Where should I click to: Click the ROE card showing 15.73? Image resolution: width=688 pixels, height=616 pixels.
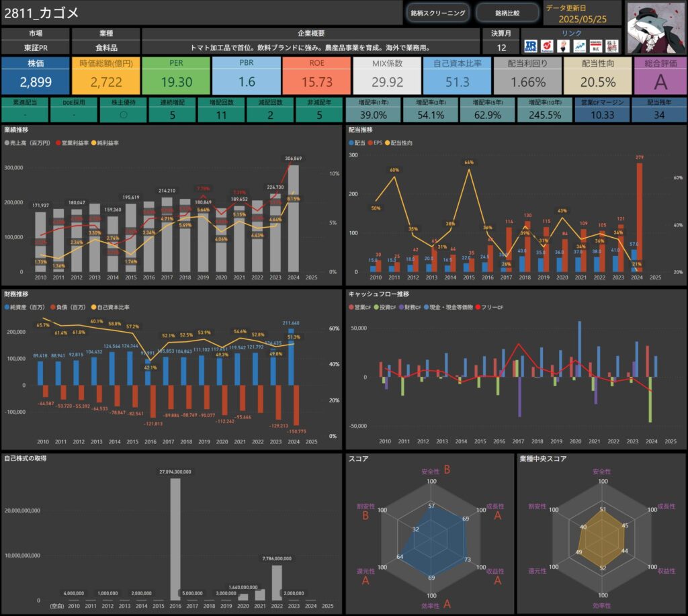[317, 75]
